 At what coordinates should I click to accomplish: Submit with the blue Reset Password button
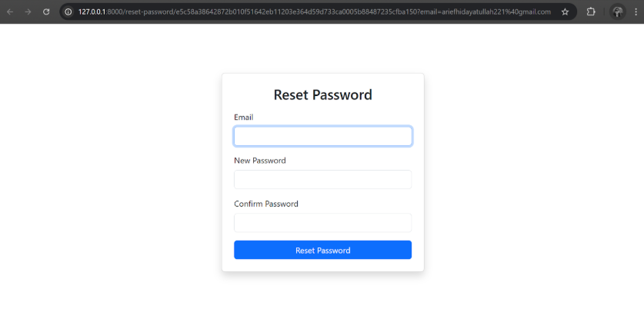click(x=322, y=251)
